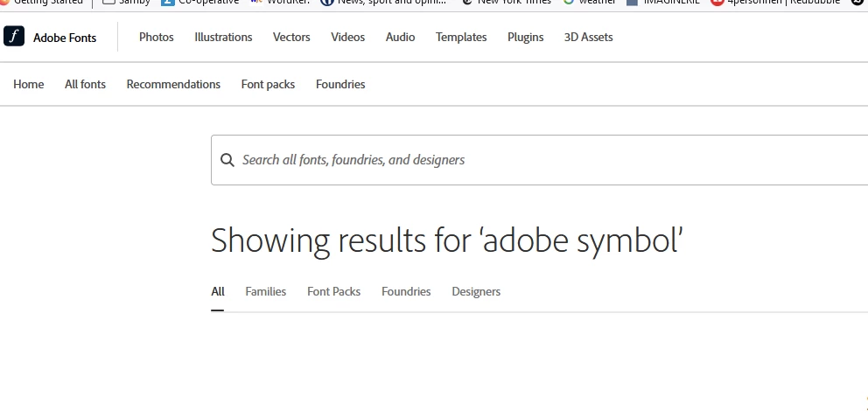The width and height of the screenshot is (868, 418).
Task: Focus the font search input field
Action: pos(539,160)
